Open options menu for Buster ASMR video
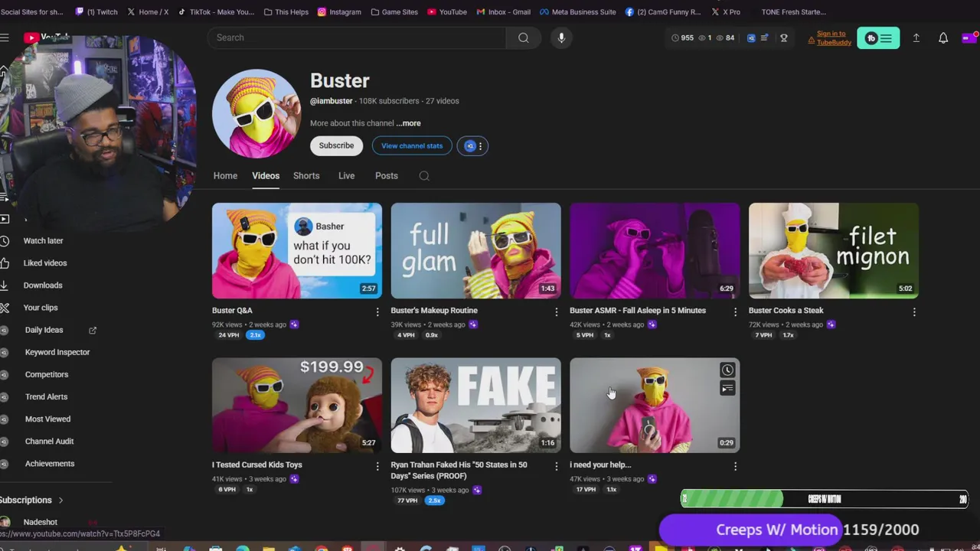The image size is (980, 551). coord(735,311)
